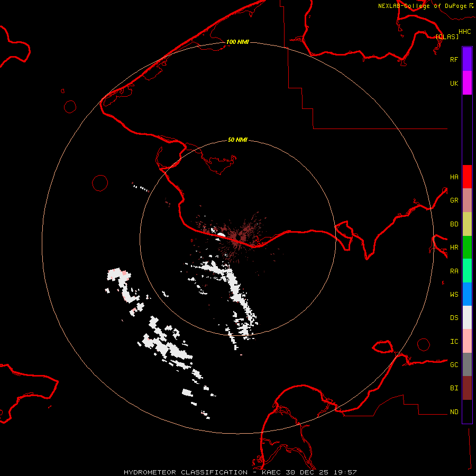Click the DS white legend block
This screenshot has height=476, width=476.
[x=467, y=317]
